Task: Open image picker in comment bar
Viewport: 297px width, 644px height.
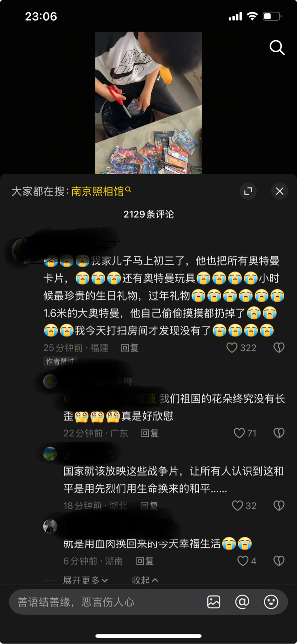Action: pyautogui.click(x=213, y=602)
